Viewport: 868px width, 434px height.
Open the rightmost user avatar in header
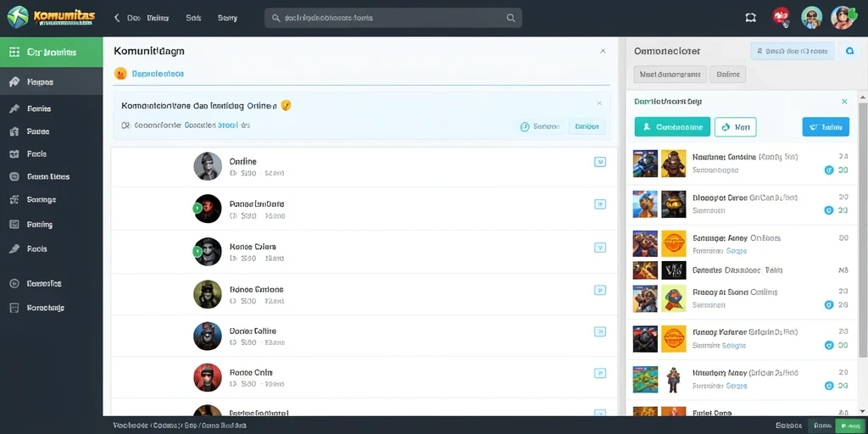(x=843, y=18)
